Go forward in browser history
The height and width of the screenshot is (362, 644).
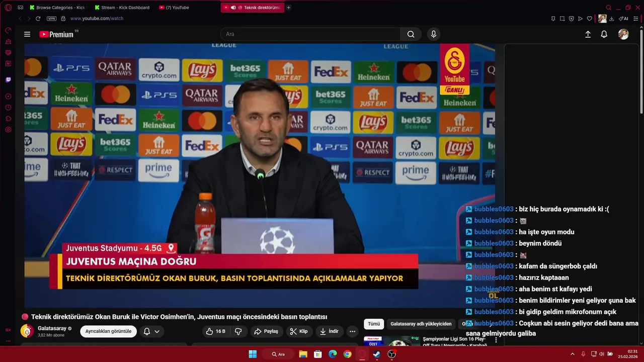click(x=29, y=19)
